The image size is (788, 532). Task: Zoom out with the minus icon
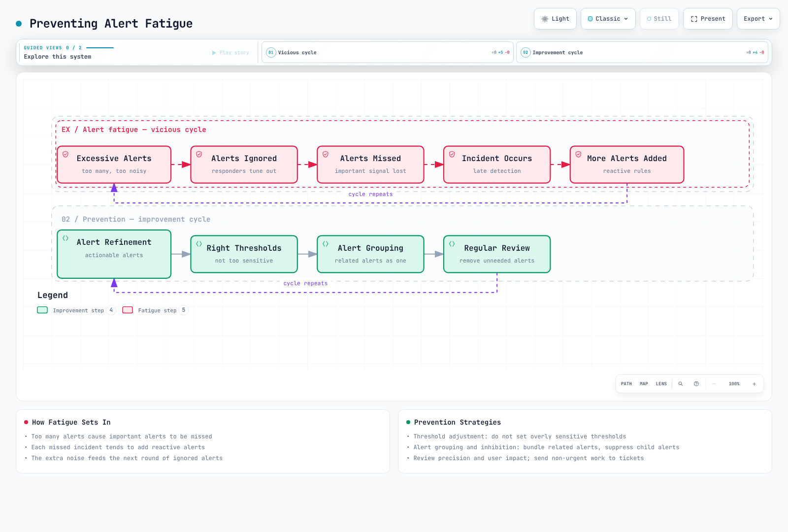tap(714, 384)
